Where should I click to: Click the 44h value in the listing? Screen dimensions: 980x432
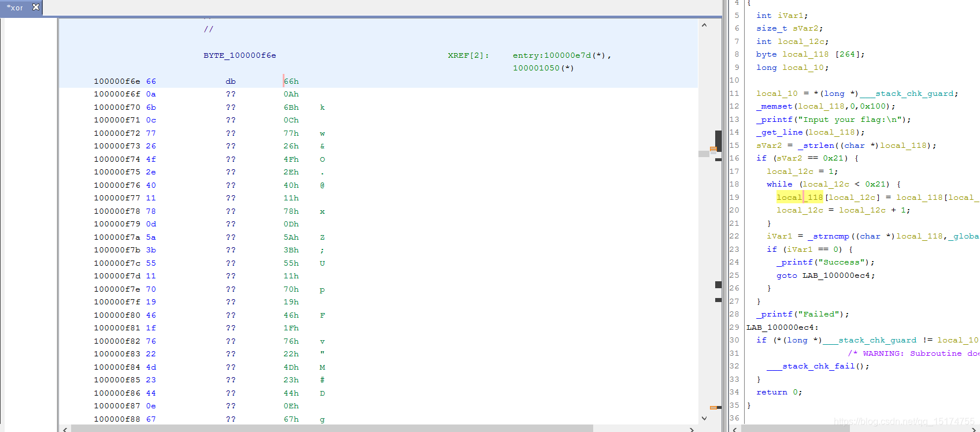[x=291, y=393]
